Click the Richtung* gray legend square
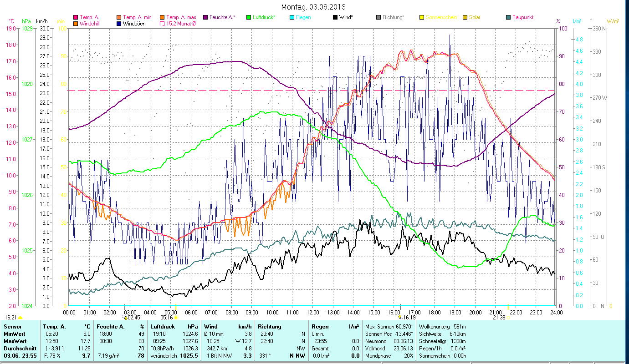The image size is (629, 364). tap(378, 17)
